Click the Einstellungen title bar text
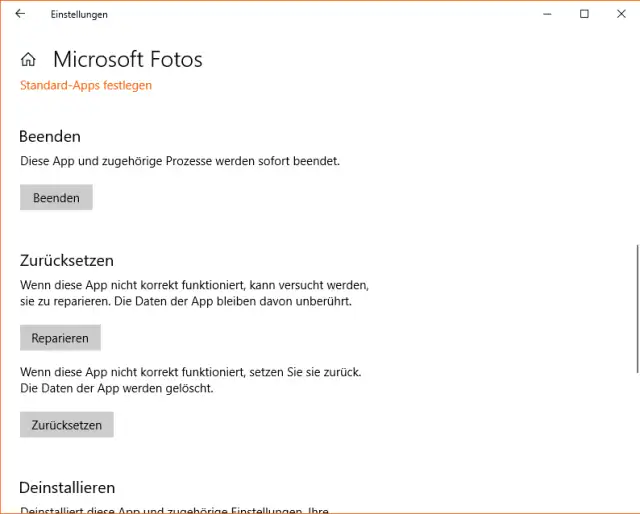 point(79,14)
